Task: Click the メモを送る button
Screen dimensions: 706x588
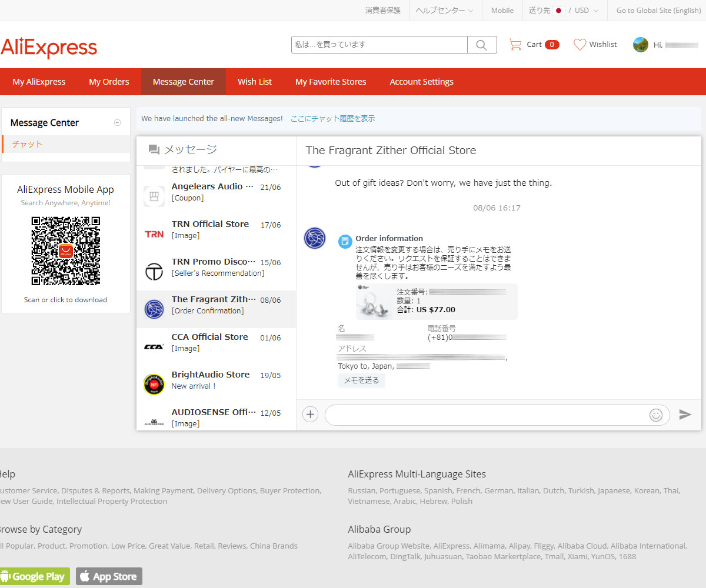Action: coord(361,380)
